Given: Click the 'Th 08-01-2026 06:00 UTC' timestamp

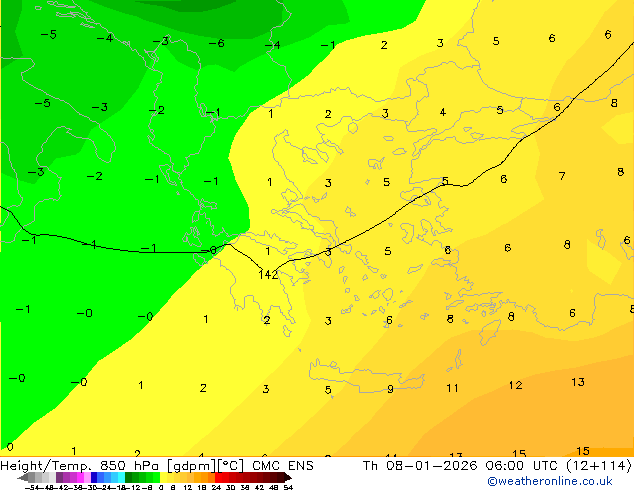Looking at the screenshot, I should click(x=461, y=466).
